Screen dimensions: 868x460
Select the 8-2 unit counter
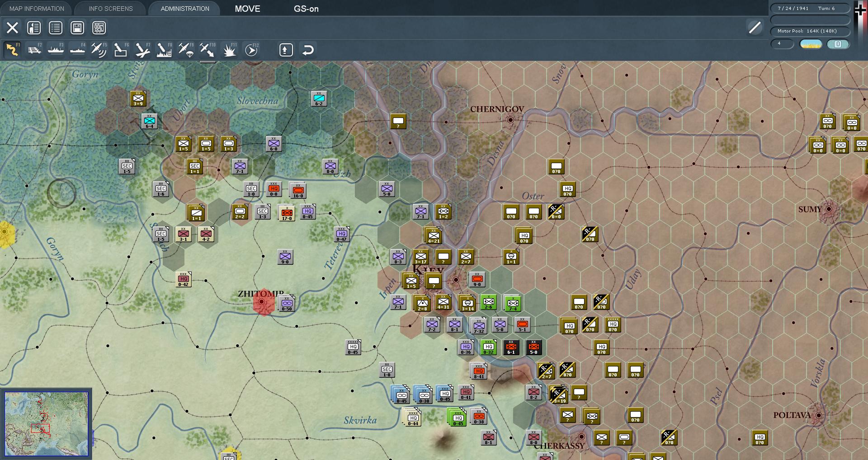pyautogui.click(x=533, y=392)
